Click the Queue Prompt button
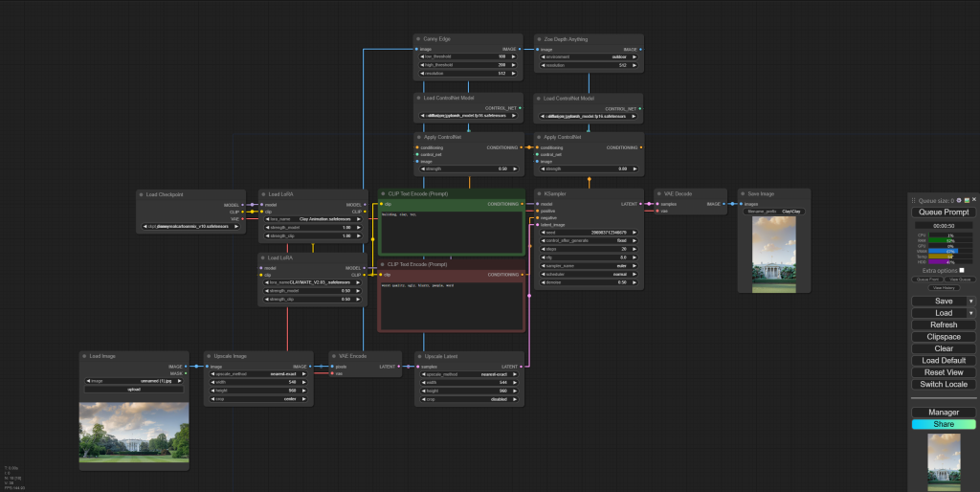The width and height of the screenshot is (980, 492). click(x=943, y=212)
